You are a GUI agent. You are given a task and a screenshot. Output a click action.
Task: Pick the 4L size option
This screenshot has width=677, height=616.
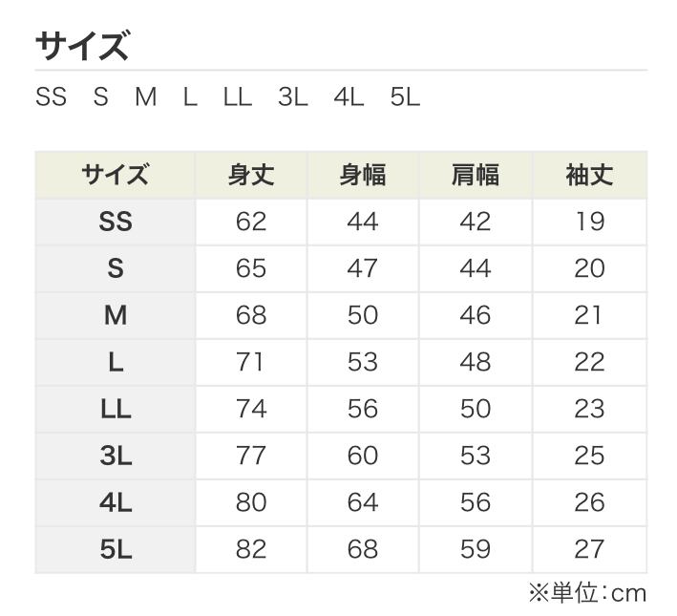[349, 97]
